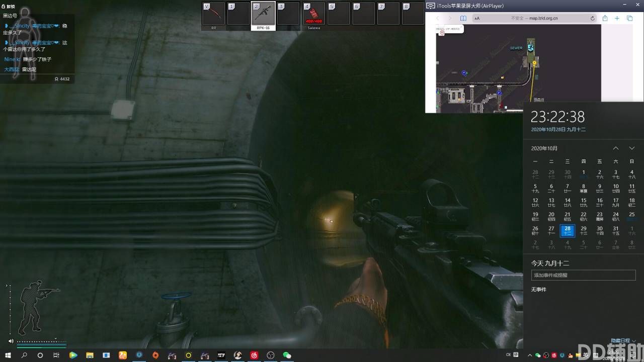Launch UC Browser from the taskbar
The width and height of the screenshot is (644, 362).
[123, 355]
